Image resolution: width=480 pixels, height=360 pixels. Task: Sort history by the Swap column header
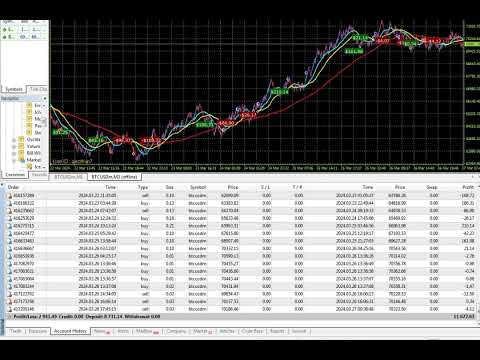432,187
